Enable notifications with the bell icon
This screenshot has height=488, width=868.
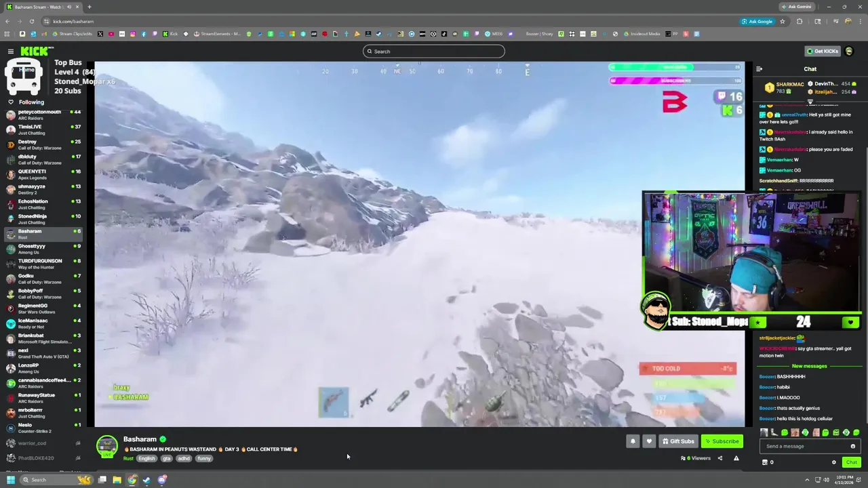[633, 441]
